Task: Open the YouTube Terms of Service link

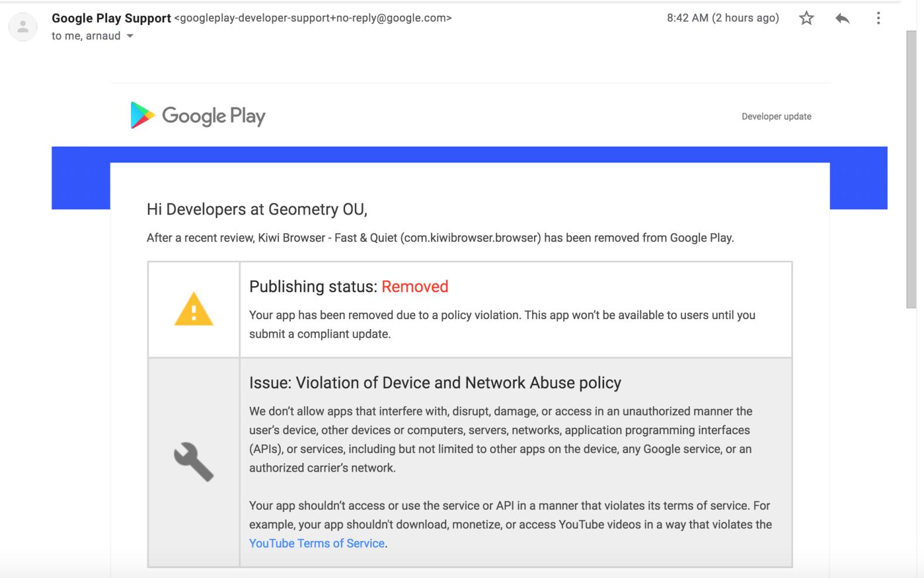Action: click(x=316, y=544)
